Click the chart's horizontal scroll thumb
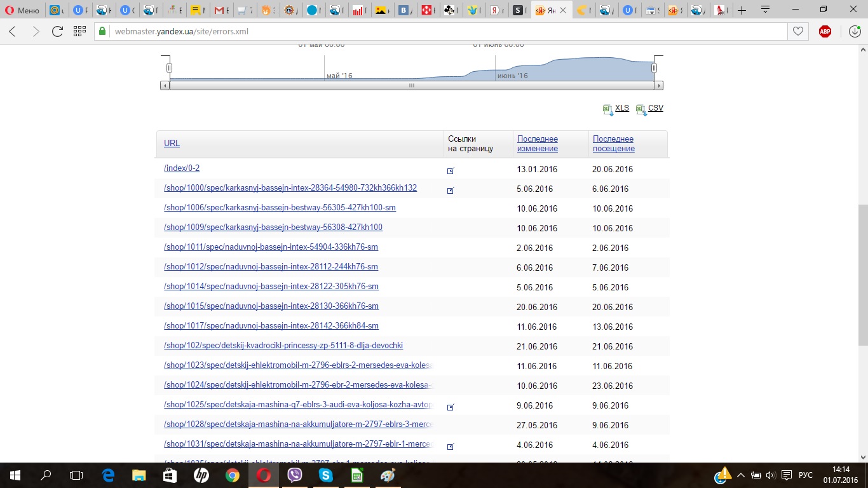 [x=412, y=85]
